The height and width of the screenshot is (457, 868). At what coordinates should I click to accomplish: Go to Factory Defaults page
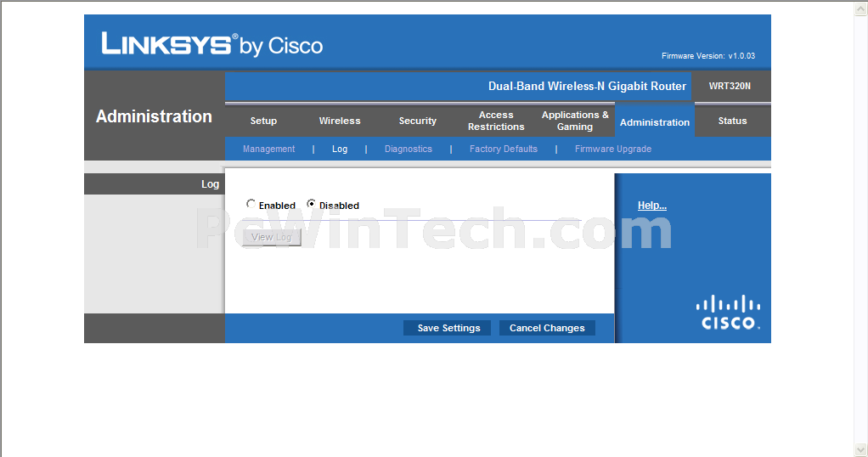[x=503, y=149]
